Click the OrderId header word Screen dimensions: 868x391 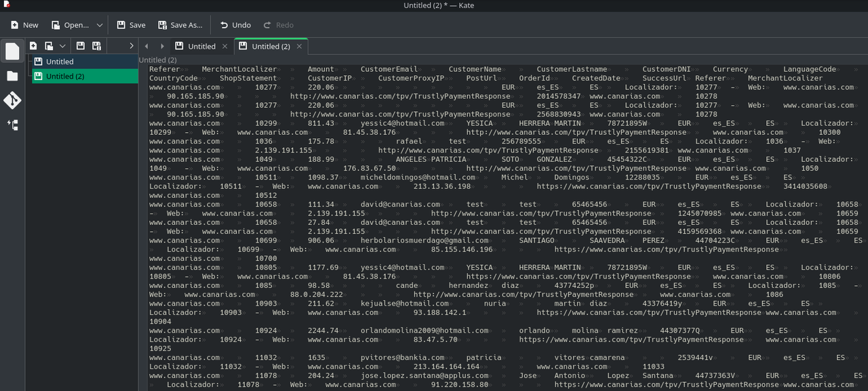tap(535, 78)
